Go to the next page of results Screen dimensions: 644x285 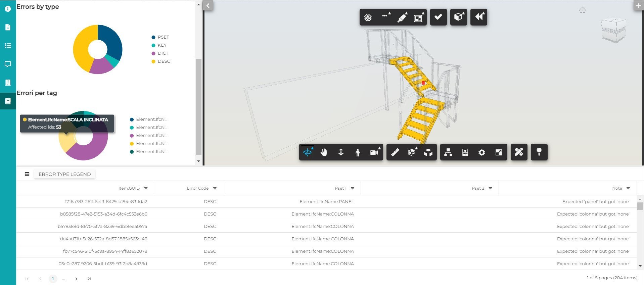click(x=76, y=279)
